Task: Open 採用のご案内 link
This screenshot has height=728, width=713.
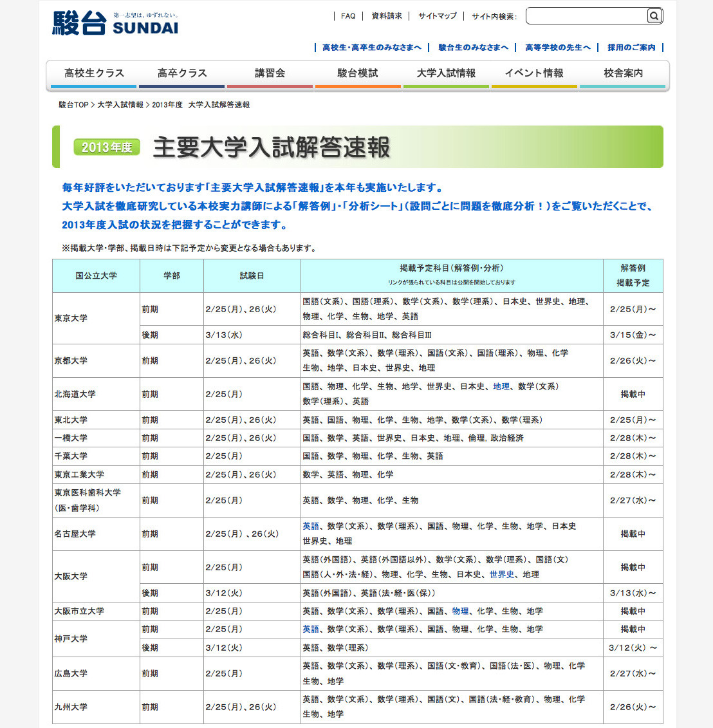Action: [x=631, y=48]
